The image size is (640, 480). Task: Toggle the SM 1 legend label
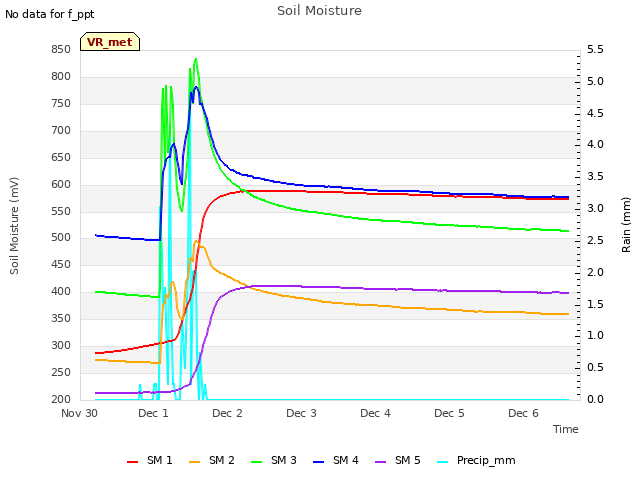(160, 460)
